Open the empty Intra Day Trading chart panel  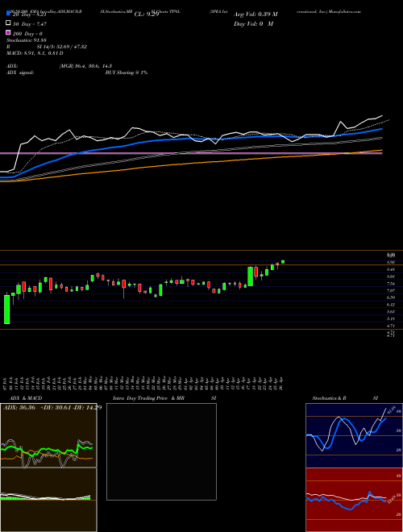pos(161,451)
